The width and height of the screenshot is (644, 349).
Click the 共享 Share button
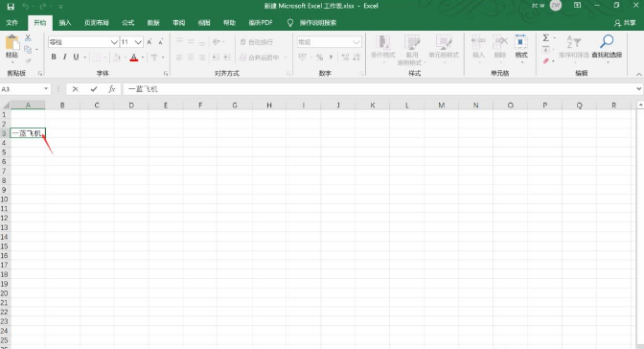(x=625, y=23)
